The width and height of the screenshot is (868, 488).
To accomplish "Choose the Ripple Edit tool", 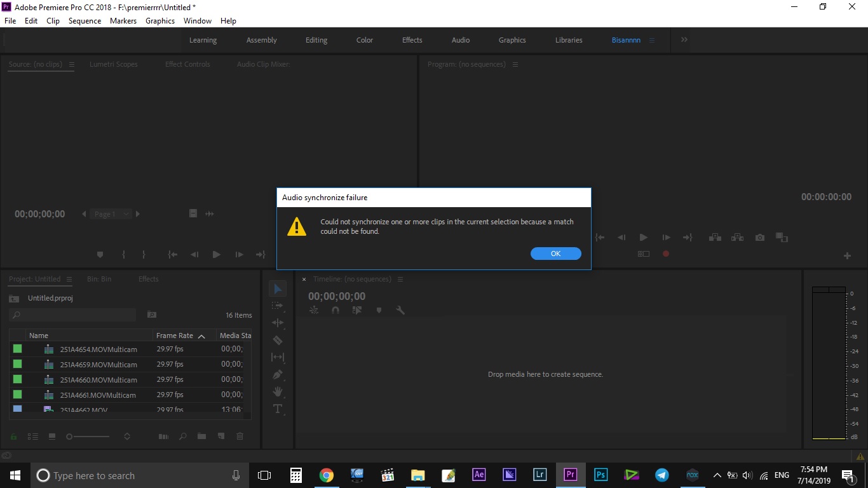I will coord(278,323).
